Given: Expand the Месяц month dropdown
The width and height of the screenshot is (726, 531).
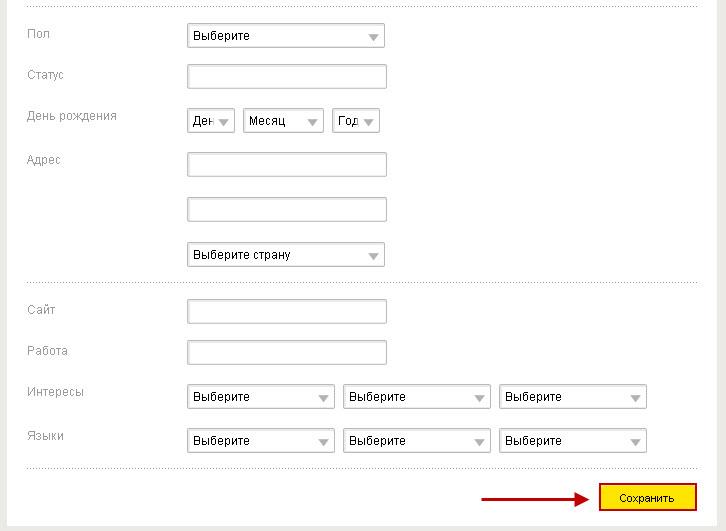Looking at the screenshot, I should point(283,121).
